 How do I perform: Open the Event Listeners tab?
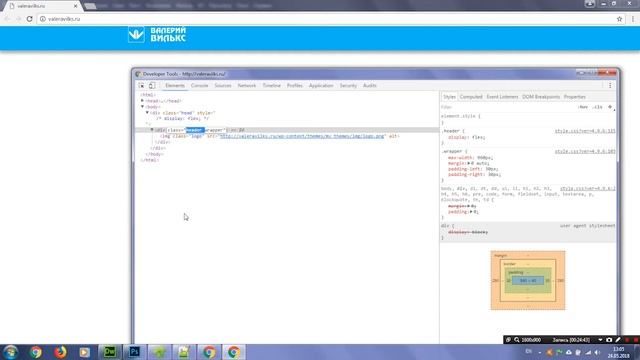[502, 97]
